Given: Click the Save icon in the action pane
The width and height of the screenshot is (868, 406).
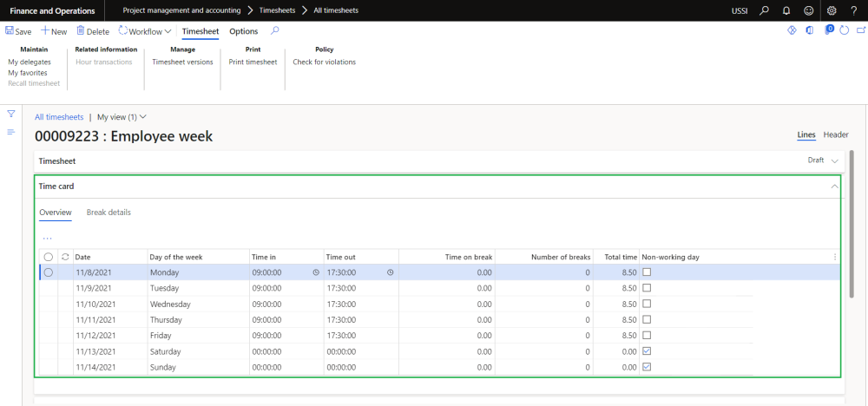Looking at the screenshot, I should click(10, 31).
